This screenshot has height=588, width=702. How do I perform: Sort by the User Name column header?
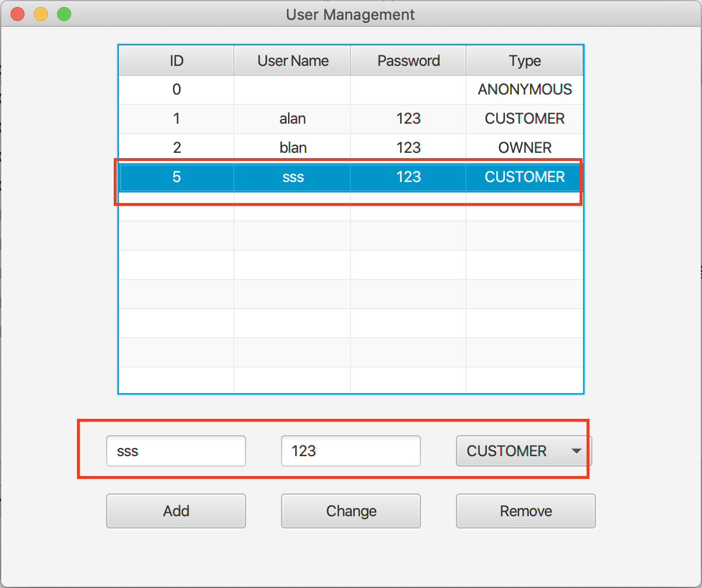pyautogui.click(x=293, y=61)
